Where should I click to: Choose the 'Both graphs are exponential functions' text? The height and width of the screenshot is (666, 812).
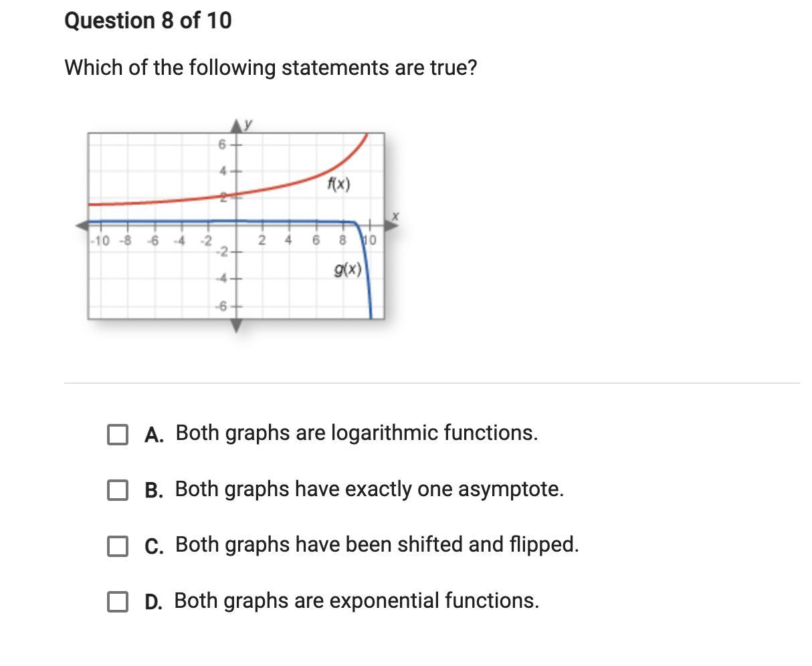(x=357, y=600)
